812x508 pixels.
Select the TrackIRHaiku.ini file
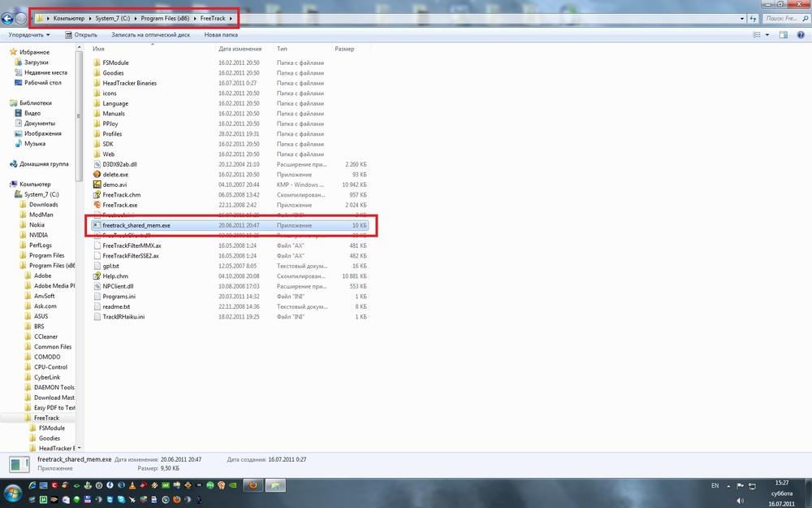[123, 317]
